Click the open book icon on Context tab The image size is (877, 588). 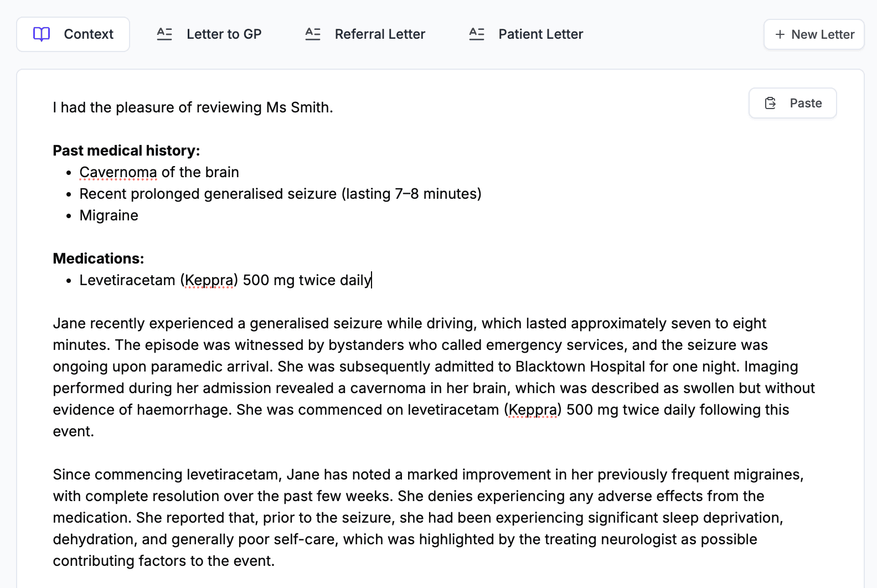(x=42, y=34)
